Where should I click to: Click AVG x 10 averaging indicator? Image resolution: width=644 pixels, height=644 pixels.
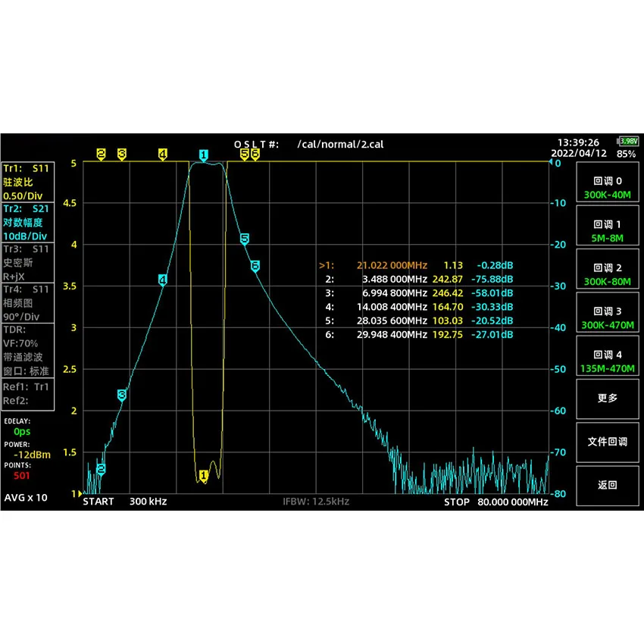[26, 498]
